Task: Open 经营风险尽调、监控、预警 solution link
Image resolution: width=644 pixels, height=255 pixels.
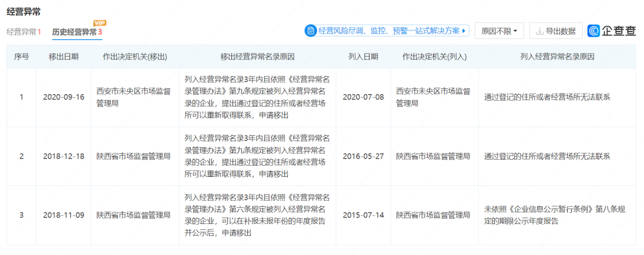Action: pyautogui.click(x=389, y=31)
